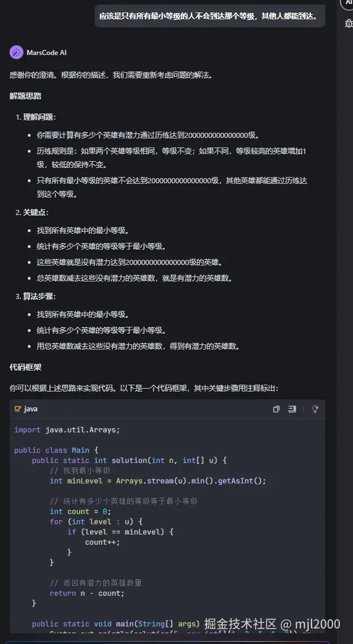
Task: Click the return n - count line
Action: [x=87, y=593]
